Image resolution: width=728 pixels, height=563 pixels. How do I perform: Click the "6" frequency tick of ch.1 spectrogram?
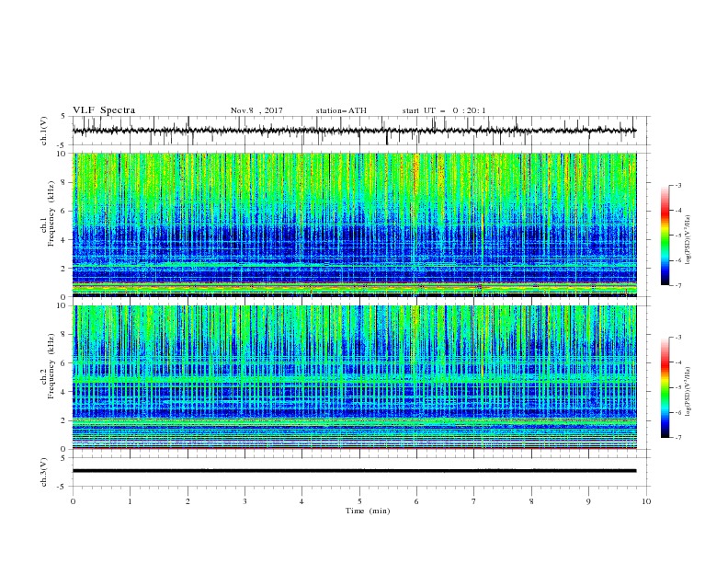click(x=64, y=211)
